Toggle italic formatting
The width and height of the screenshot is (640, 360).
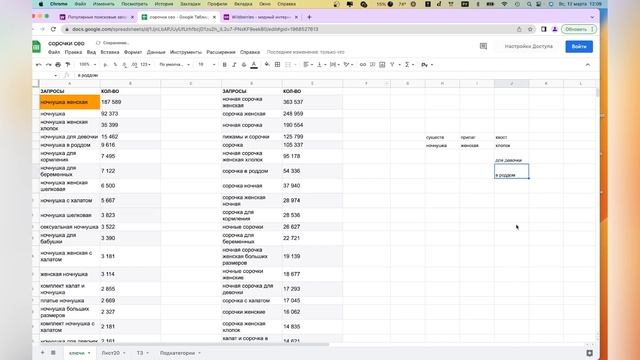pos(234,64)
